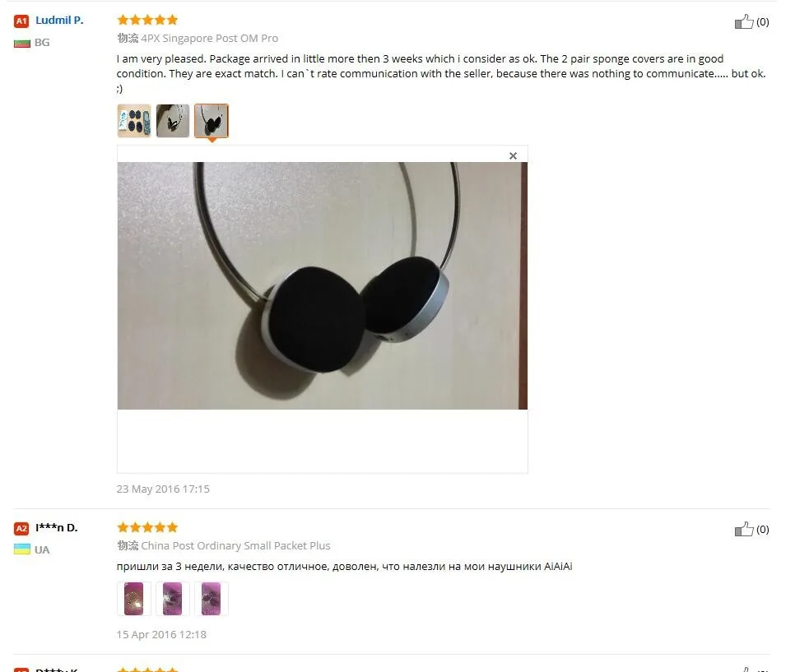Screen dimensions: 795x672
Task: Click thumbs-up icon on I***n D.'s review
Action: pyautogui.click(x=744, y=529)
